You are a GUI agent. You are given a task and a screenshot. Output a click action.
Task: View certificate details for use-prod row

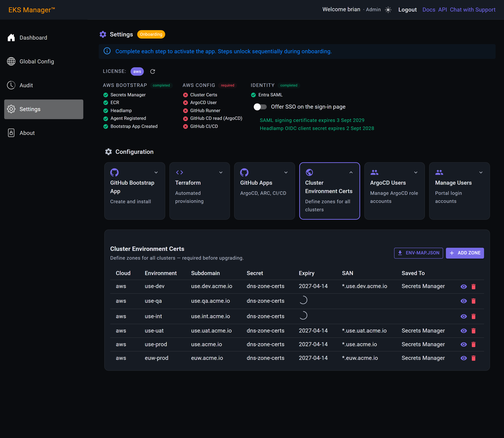click(x=463, y=344)
